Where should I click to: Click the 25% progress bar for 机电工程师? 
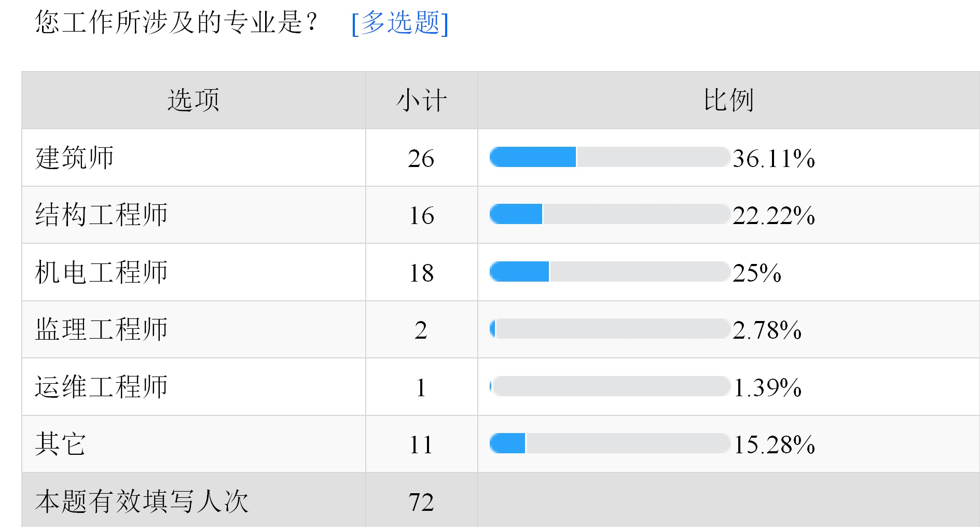tap(610, 272)
